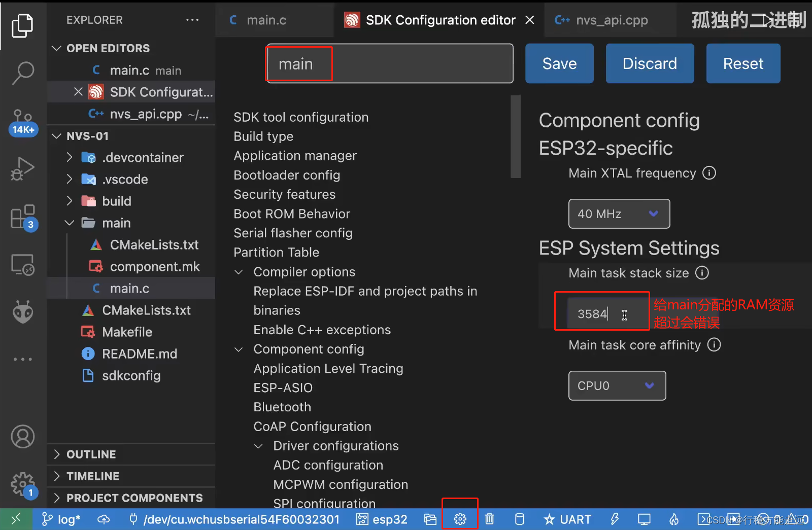Image resolution: width=812 pixels, height=530 pixels.
Task: Collapse the main folder
Action: (x=70, y=223)
